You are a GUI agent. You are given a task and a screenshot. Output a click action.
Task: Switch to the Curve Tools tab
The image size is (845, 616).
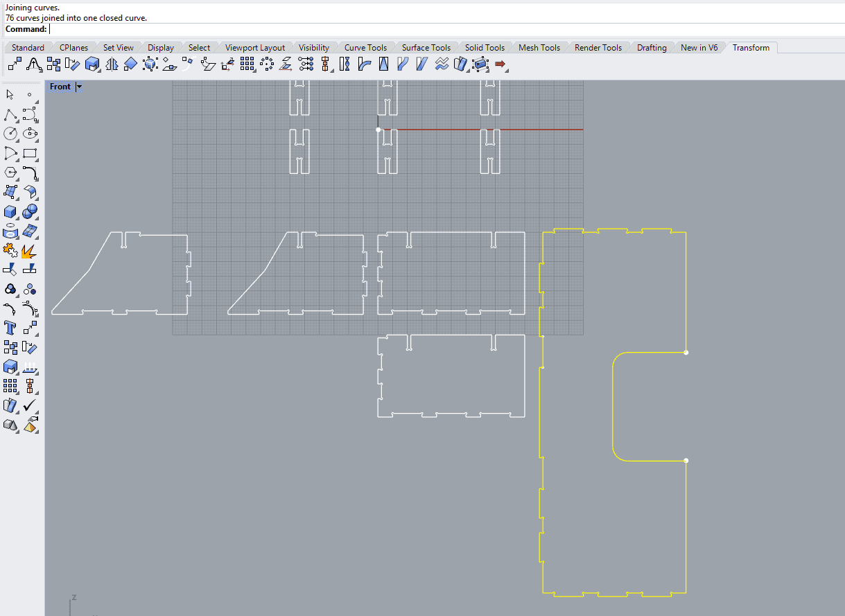click(x=365, y=48)
